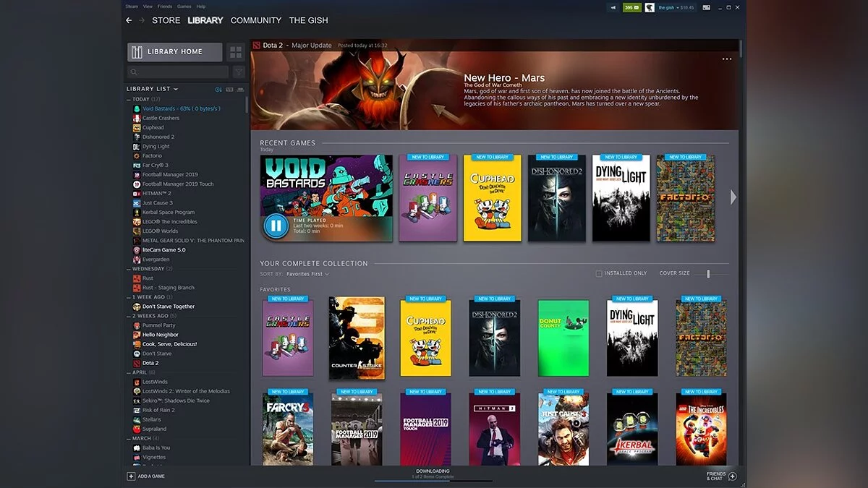868x488 pixels.
Task: Open the Games menu
Action: (x=184, y=6)
